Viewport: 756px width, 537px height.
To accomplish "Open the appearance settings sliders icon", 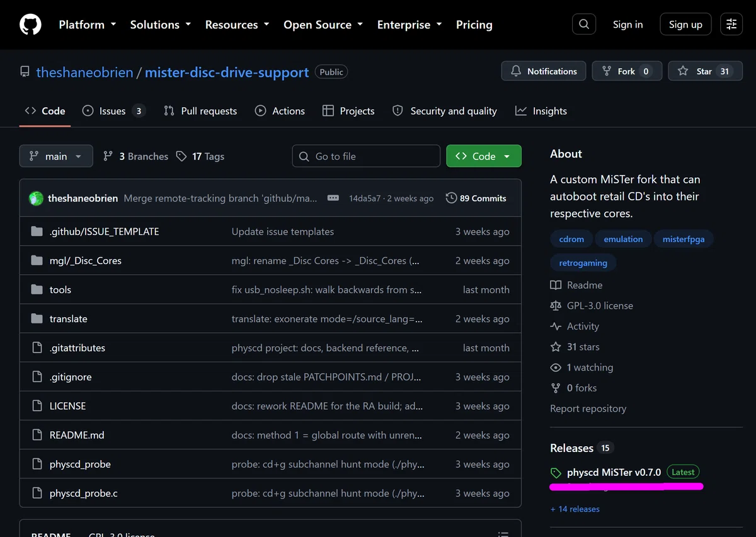I will coord(731,25).
